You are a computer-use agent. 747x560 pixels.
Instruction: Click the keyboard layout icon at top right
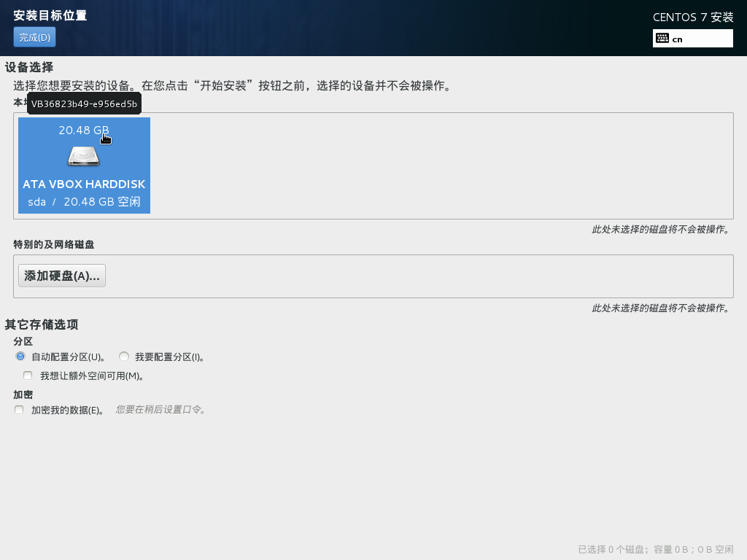[661, 38]
